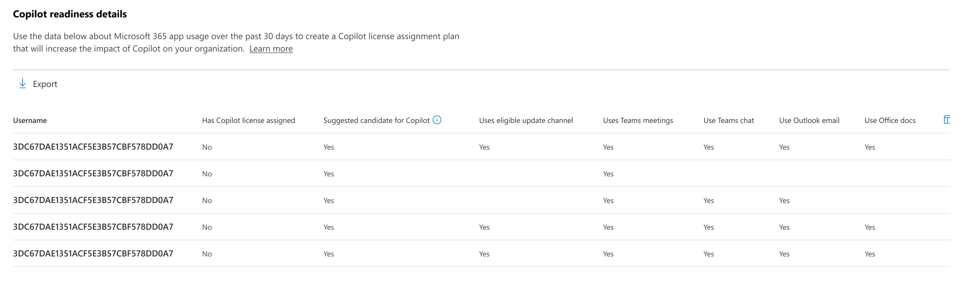Click the Export download arrow icon
Screen dimensions: 980x285
22,84
